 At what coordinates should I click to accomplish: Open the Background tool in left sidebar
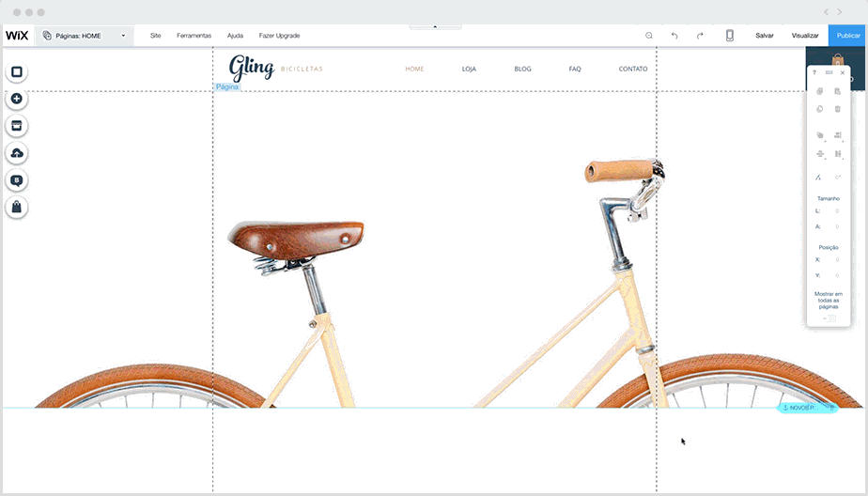[x=17, y=72]
